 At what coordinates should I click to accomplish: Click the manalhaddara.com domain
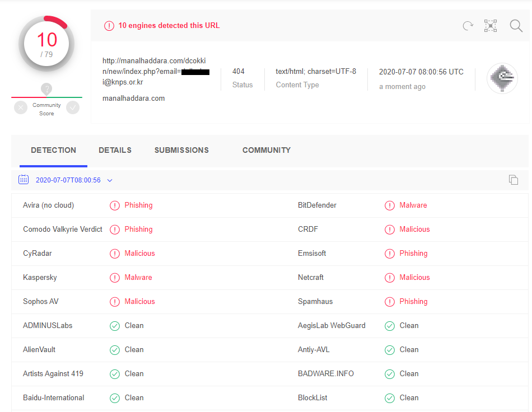point(134,99)
